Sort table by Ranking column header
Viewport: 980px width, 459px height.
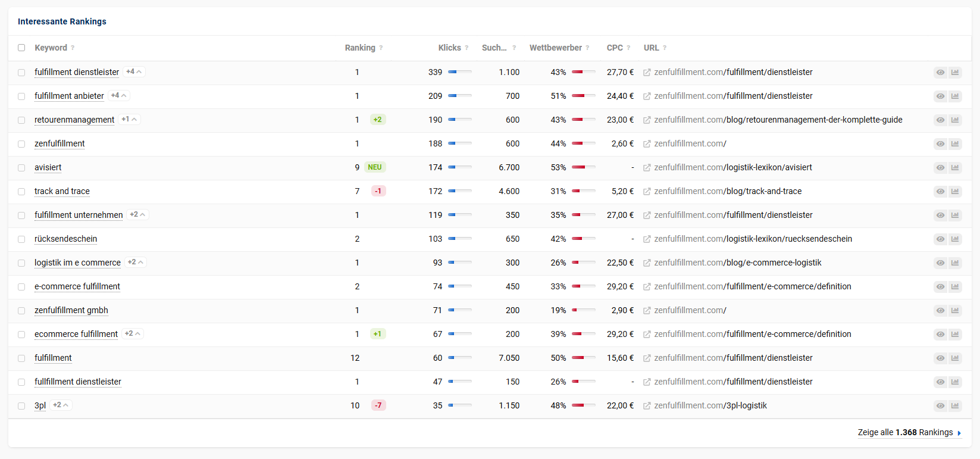click(360, 48)
